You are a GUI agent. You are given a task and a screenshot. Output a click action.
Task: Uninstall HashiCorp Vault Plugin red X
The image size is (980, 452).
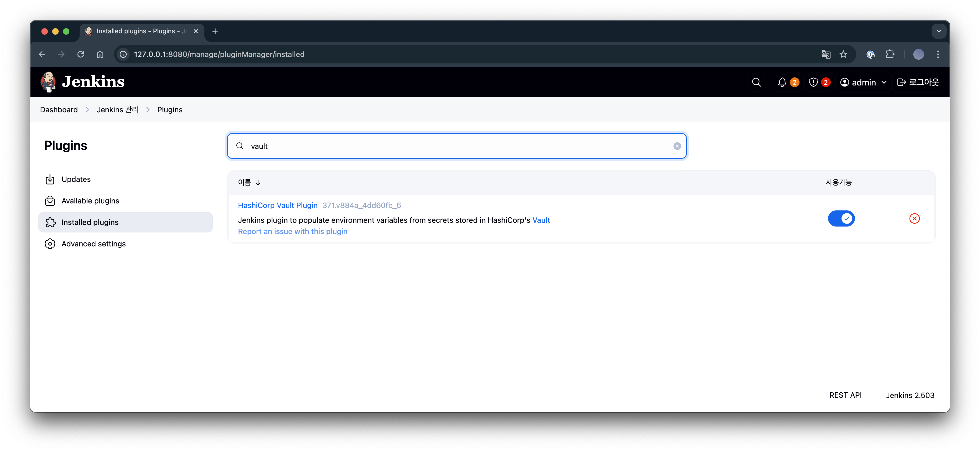click(x=914, y=218)
